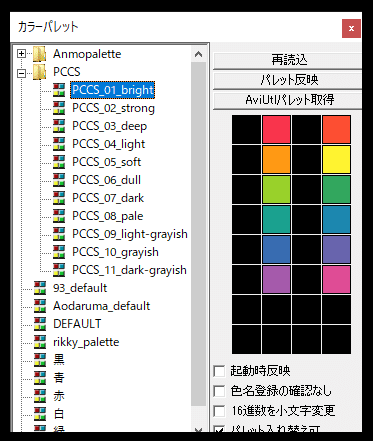This screenshot has height=441, width=373.
Task: Pick the medium blue color swatch
Action: [x=276, y=249]
